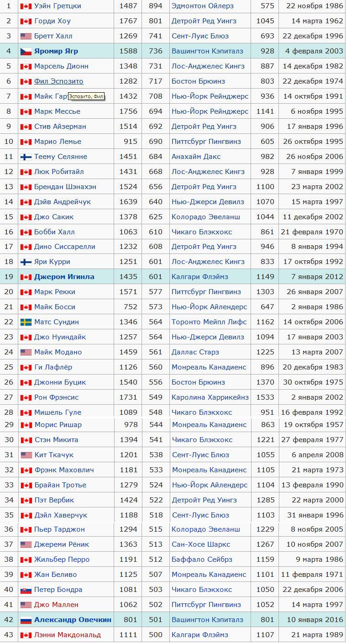Click the Canadian flag beside Жан Беливо
This screenshot has height=644, width=346.
pos(26,575)
